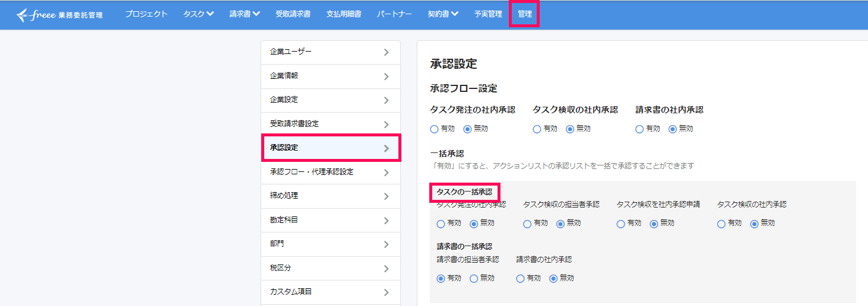The image size is (868, 306).
Task: Open the パートナー menu item
Action: [394, 14]
